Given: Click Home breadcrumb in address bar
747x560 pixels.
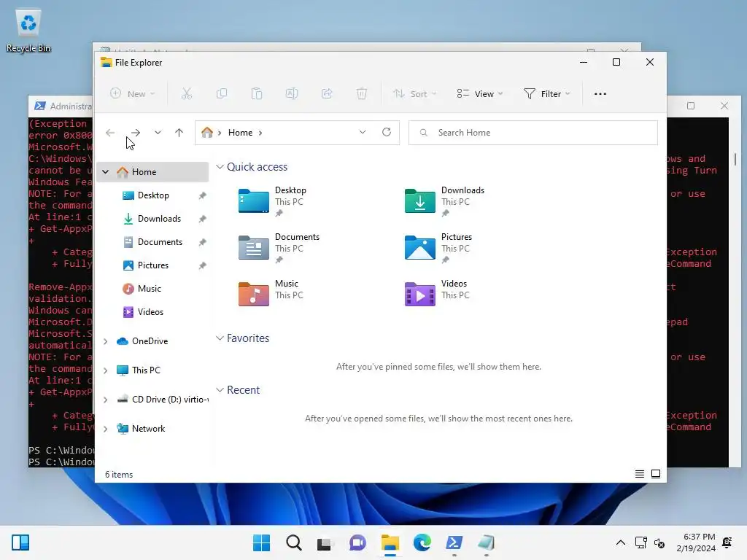Looking at the screenshot, I should [240, 133].
